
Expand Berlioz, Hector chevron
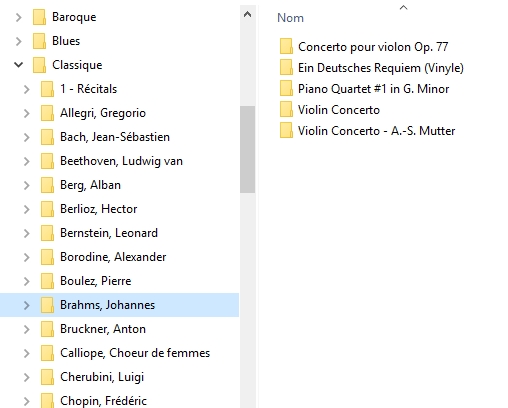pos(27,209)
